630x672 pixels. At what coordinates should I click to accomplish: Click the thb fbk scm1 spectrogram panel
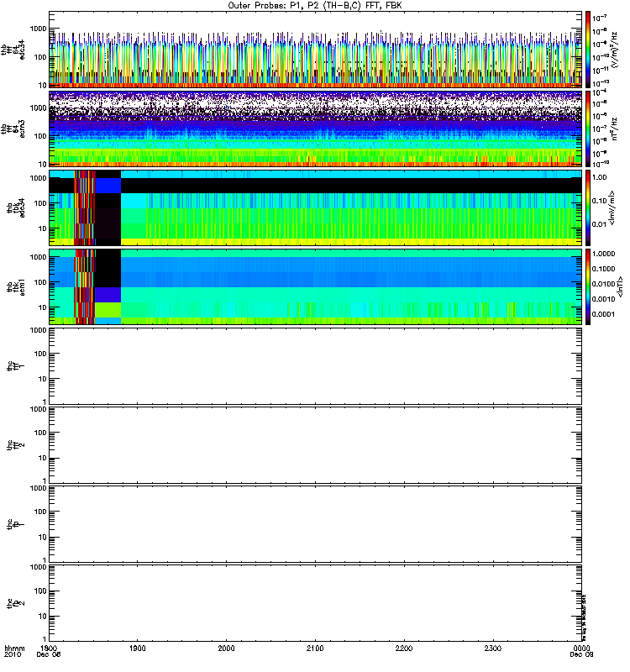tap(316, 286)
